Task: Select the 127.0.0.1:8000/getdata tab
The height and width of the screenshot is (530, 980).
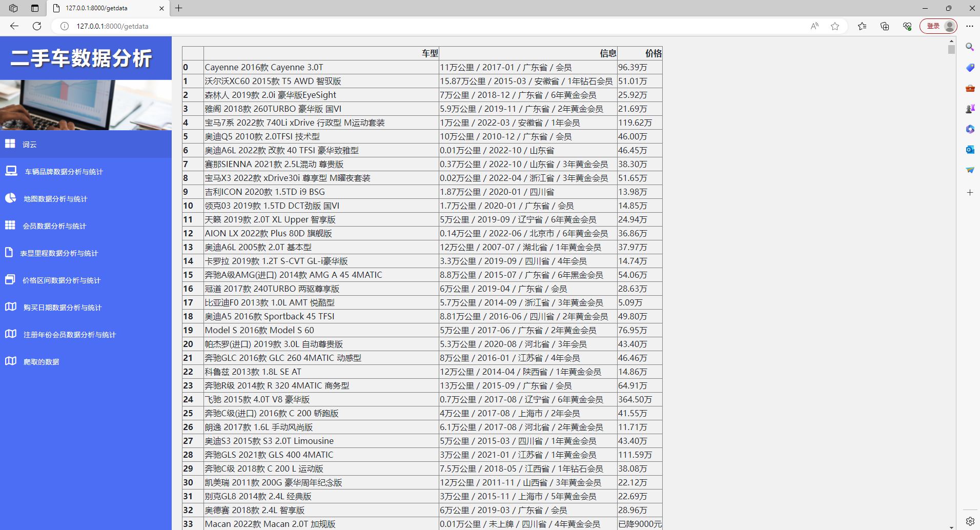Action: click(x=108, y=8)
